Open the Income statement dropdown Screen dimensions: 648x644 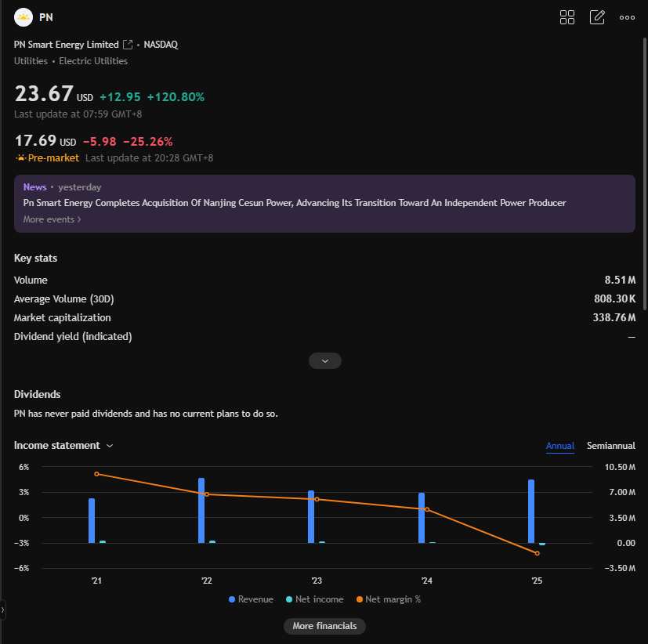coord(63,445)
